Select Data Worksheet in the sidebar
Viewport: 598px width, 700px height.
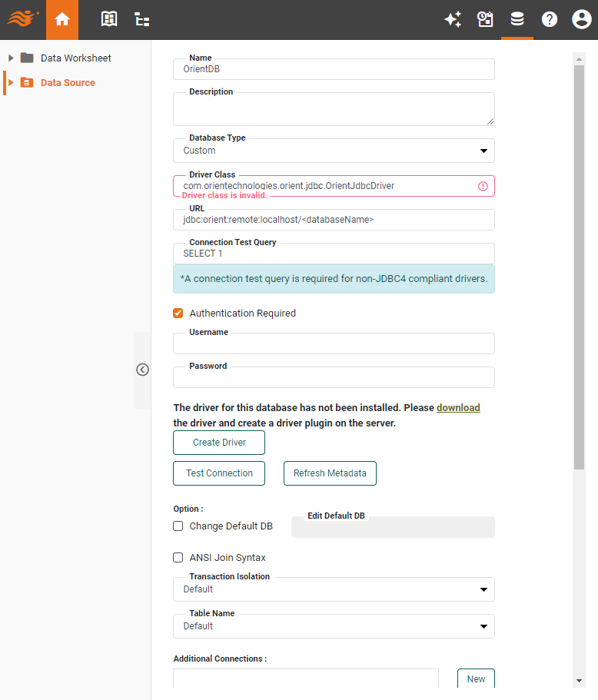[x=77, y=58]
